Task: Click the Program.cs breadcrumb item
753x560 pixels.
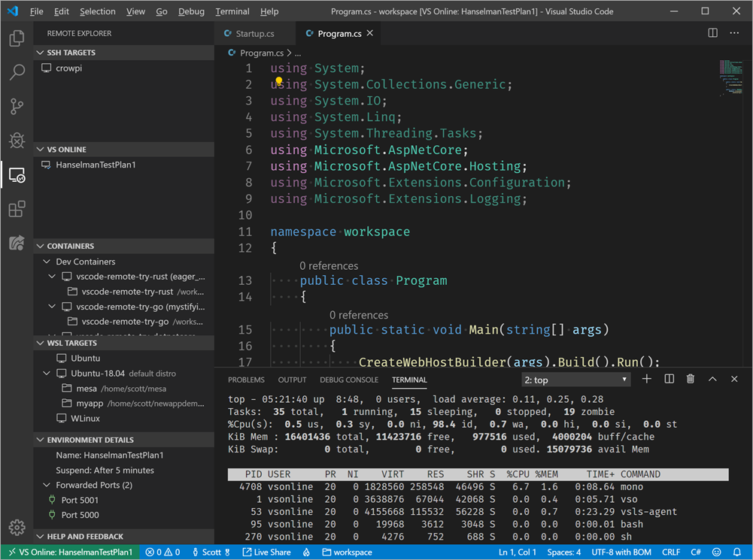Action: click(x=262, y=53)
